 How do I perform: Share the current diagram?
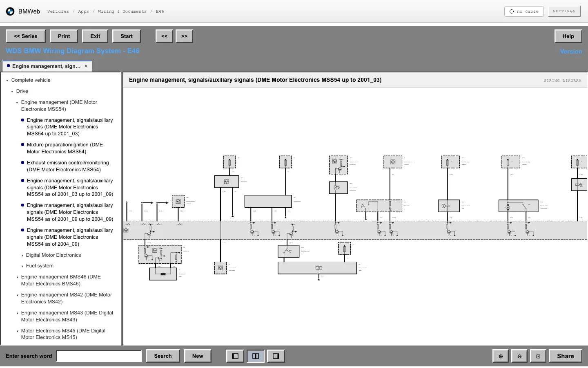point(566,356)
